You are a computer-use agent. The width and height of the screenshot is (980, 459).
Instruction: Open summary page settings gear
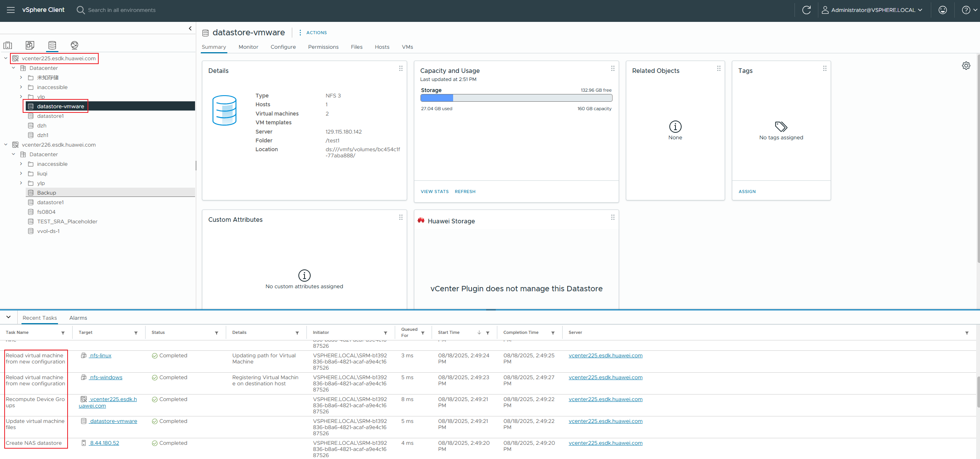pos(966,66)
